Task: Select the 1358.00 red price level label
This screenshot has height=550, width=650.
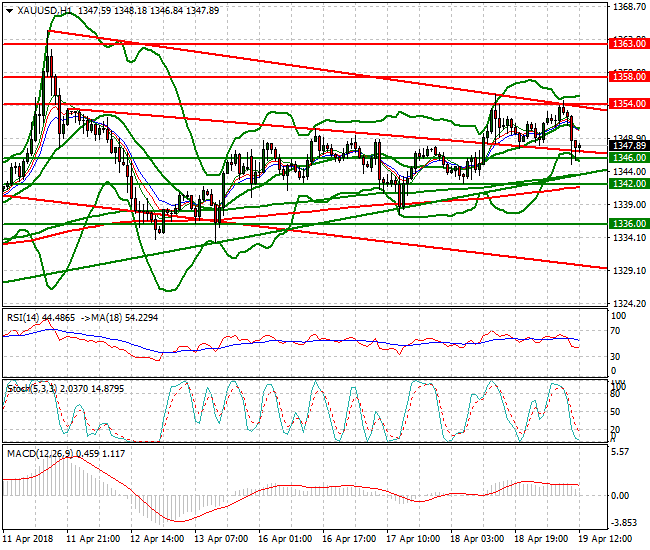Action: [629, 77]
